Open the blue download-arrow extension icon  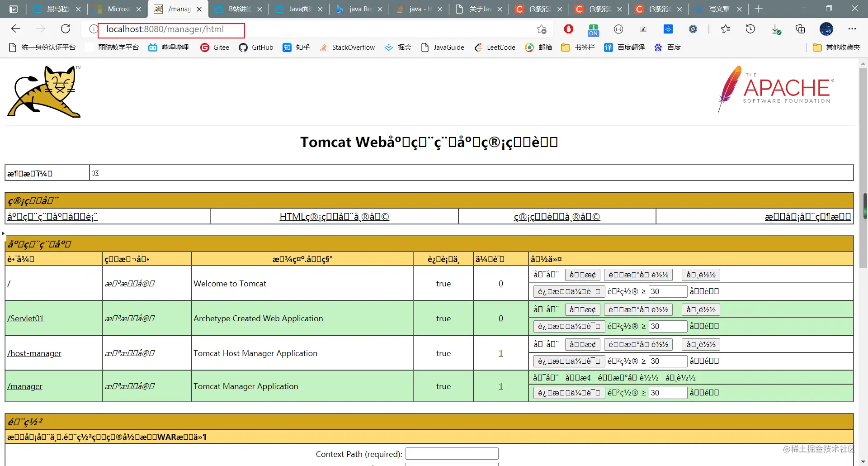coord(668,29)
